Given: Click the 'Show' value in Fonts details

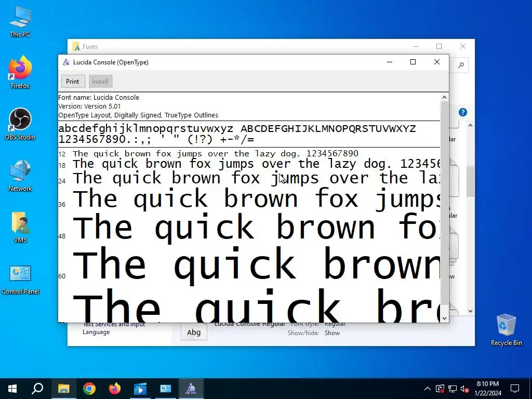Looking at the screenshot, I should (x=332, y=333).
